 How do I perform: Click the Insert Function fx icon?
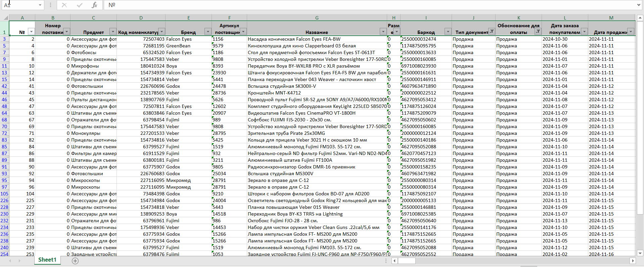point(94,5)
